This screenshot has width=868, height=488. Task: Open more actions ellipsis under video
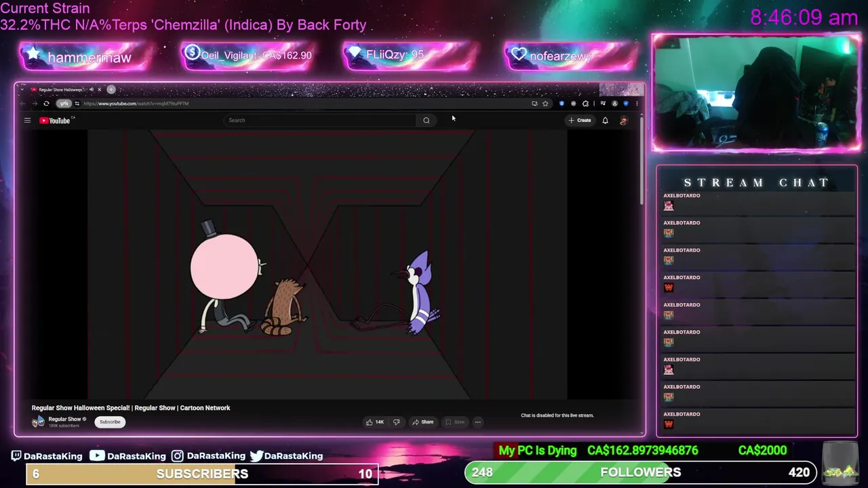[x=477, y=422]
